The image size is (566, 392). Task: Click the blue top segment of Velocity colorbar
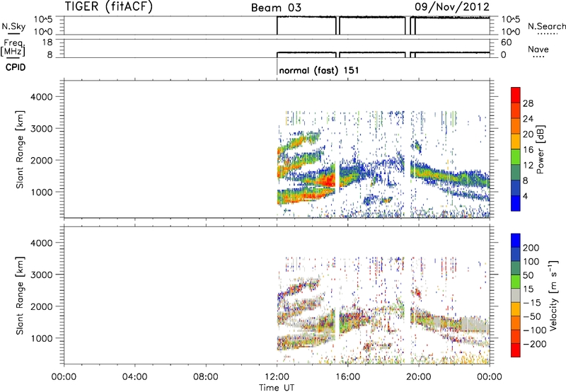point(516,241)
